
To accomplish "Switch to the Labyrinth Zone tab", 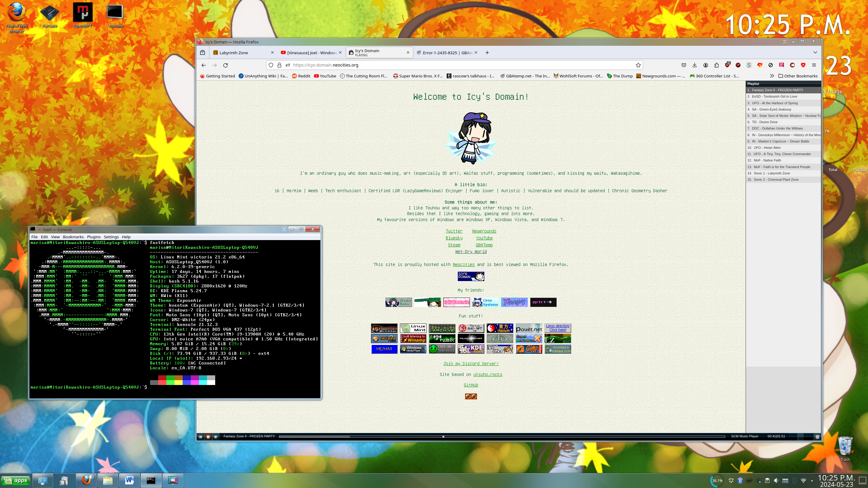I will click(244, 52).
